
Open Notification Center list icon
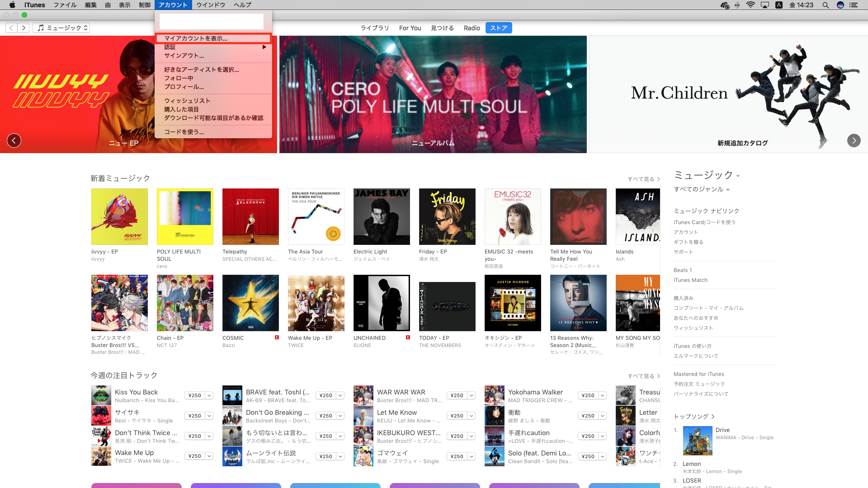[x=854, y=5]
